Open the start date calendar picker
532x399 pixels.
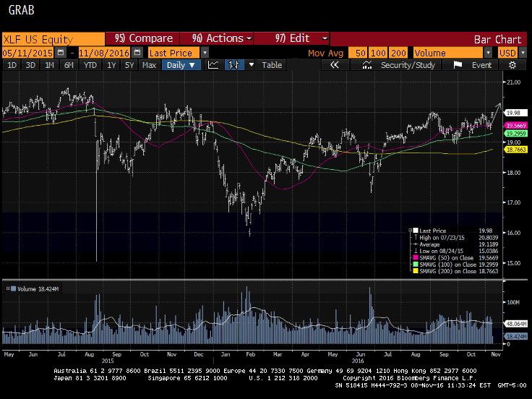point(61,53)
